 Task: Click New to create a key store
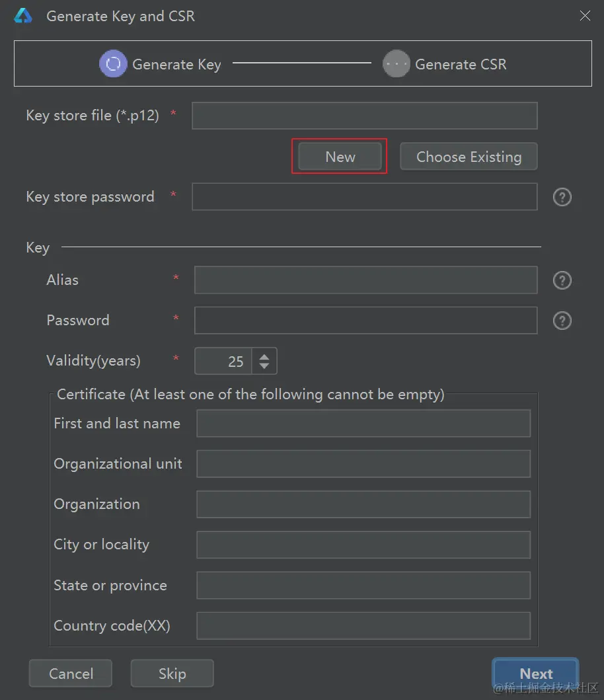(340, 157)
